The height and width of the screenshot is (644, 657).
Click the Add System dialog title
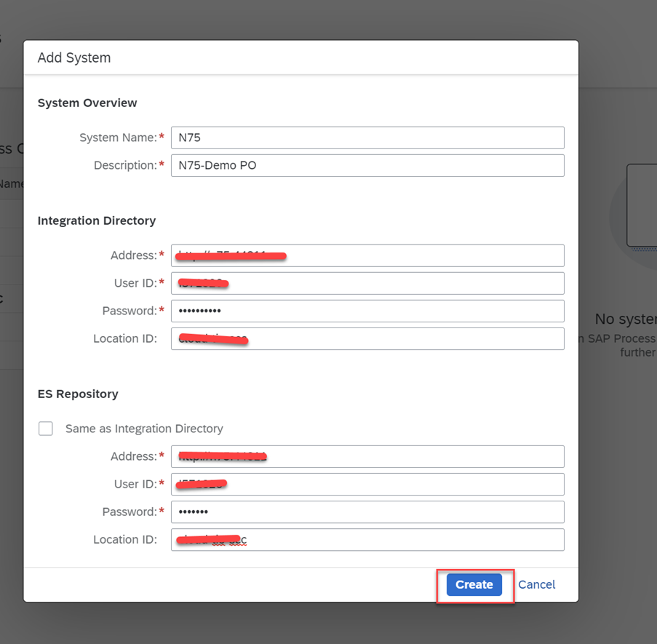[x=74, y=57]
